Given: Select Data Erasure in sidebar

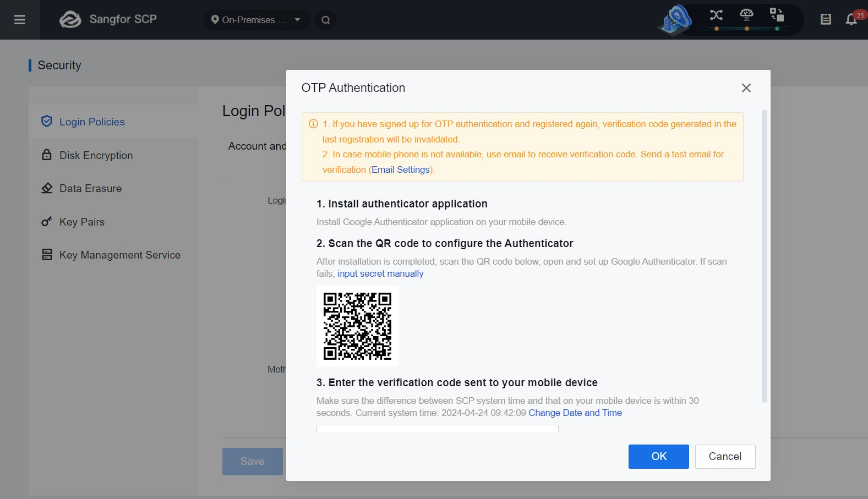Looking at the screenshot, I should click(x=90, y=188).
